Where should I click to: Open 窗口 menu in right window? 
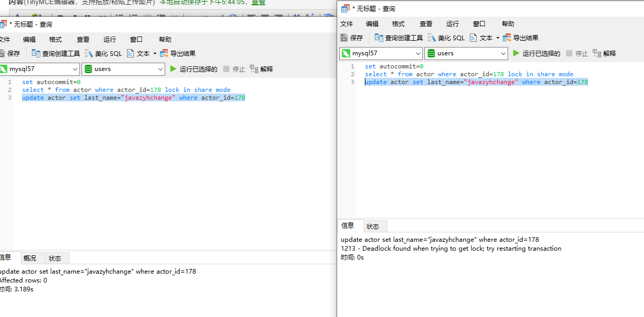coord(479,24)
